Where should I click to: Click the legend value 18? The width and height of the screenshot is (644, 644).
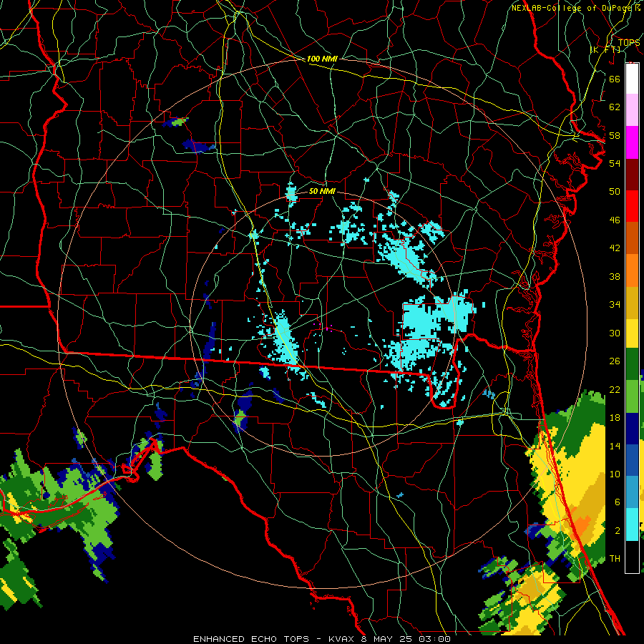pos(615,418)
